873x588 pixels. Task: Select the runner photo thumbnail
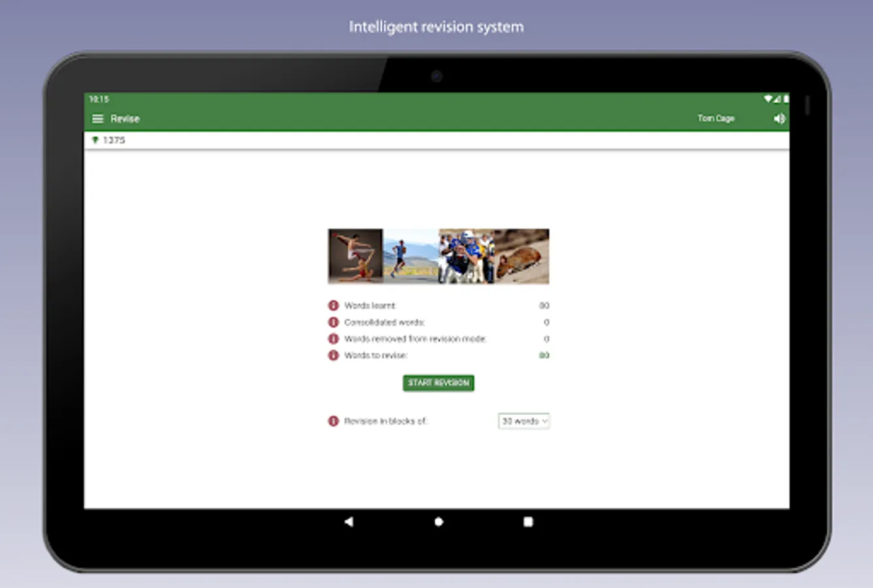pos(411,256)
